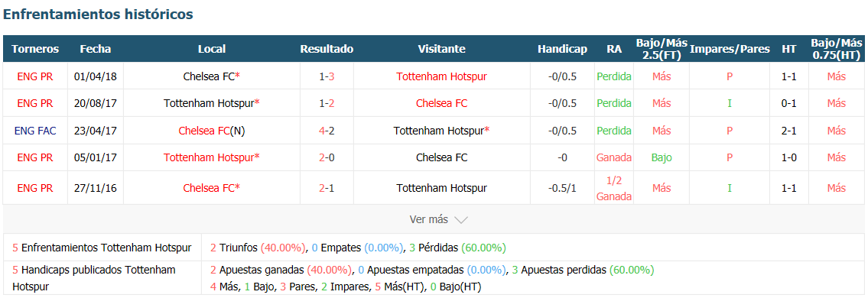
Task: Select the 1-3 result score
Action: (x=327, y=76)
